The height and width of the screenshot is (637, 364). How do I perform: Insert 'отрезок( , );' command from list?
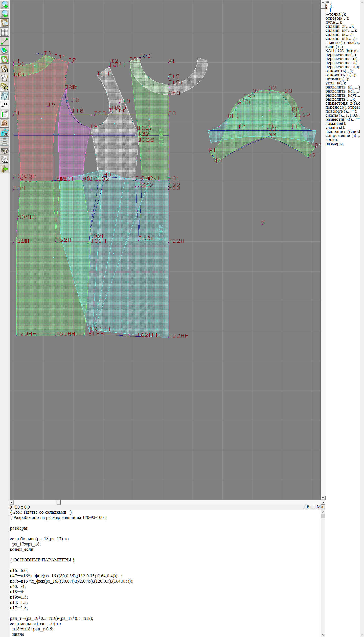click(x=337, y=18)
